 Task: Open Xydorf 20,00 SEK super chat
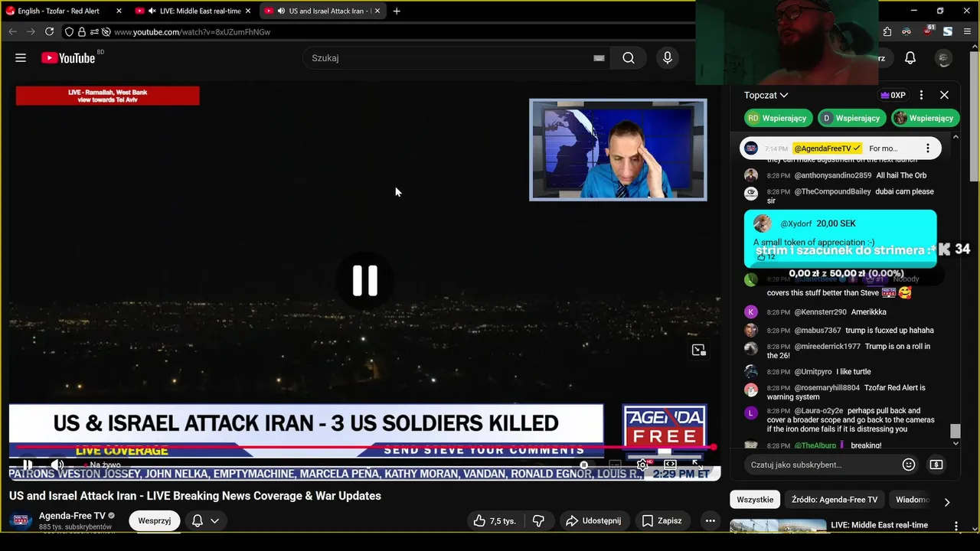[x=840, y=239]
